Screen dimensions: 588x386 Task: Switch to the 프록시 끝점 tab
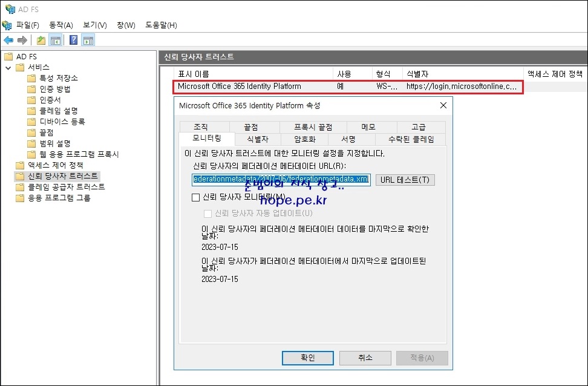click(x=313, y=127)
